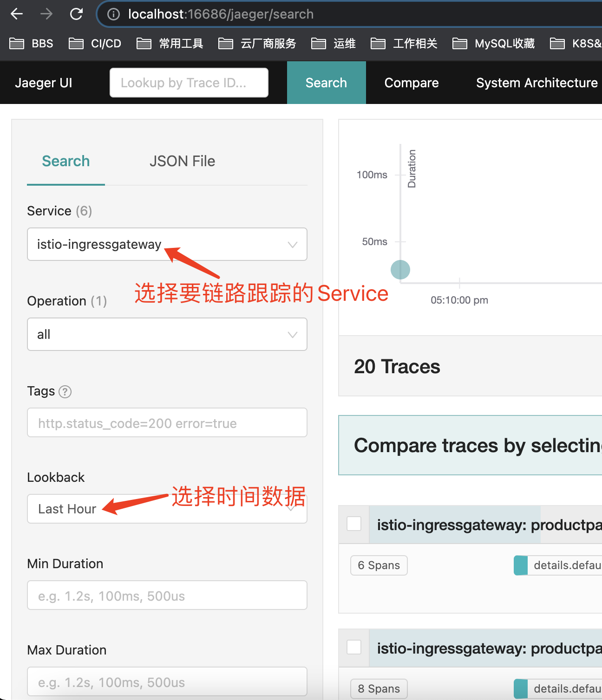602x700 pixels.
Task: Open the Lookback dropdown Last Hour
Action: 167,509
